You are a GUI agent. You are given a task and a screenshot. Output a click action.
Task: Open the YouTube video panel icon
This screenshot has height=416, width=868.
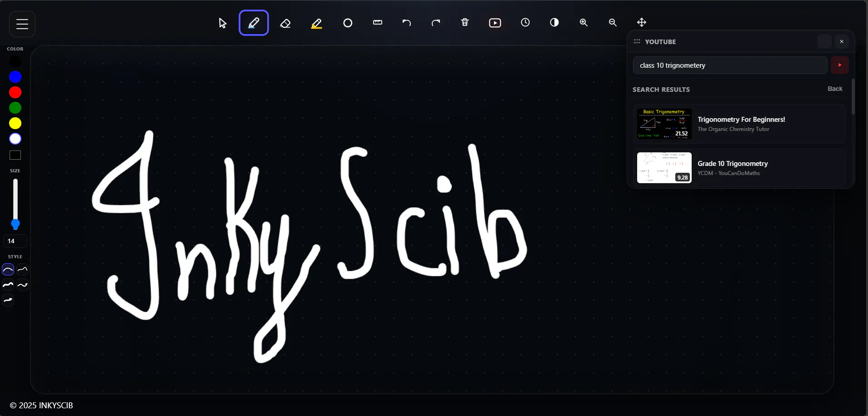[x=495, y=23]
